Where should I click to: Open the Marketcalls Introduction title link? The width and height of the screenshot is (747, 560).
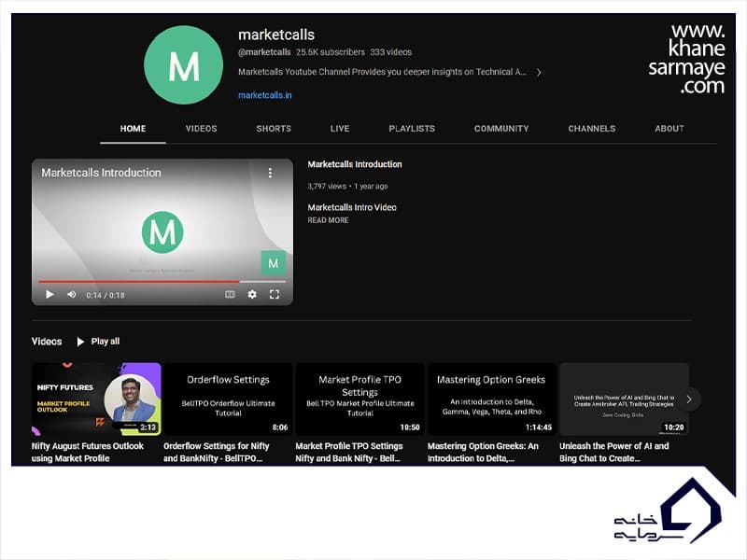[355, 164]
